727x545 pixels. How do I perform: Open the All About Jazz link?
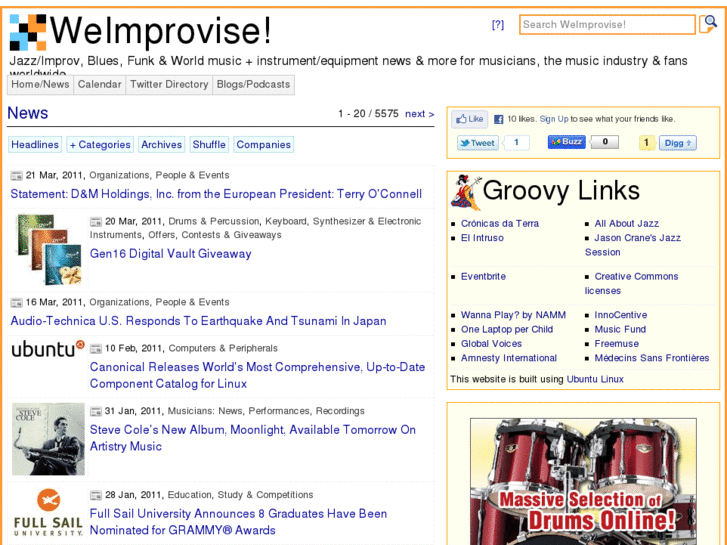pyautogui.click(x=627, y=224)
